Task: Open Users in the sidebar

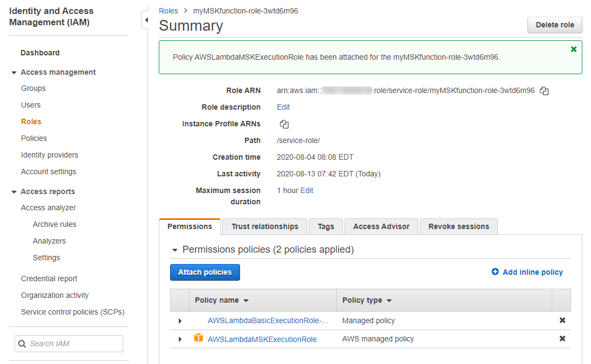Action: pos(31,105)
